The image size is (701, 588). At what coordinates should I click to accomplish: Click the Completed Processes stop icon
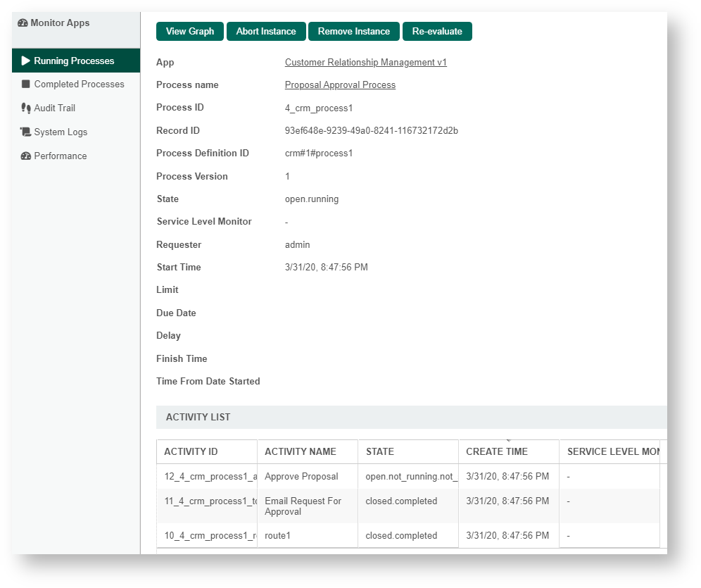26,85
